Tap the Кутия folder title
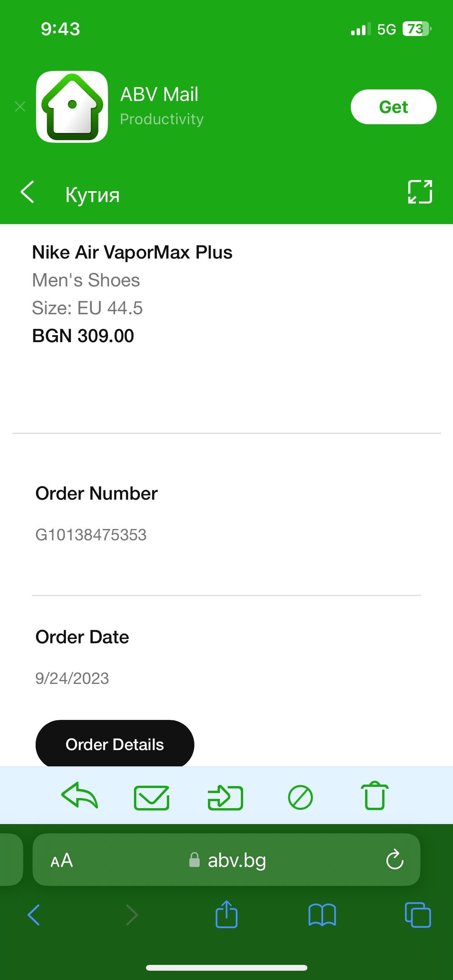453x980 pixels. pos(93,194)
